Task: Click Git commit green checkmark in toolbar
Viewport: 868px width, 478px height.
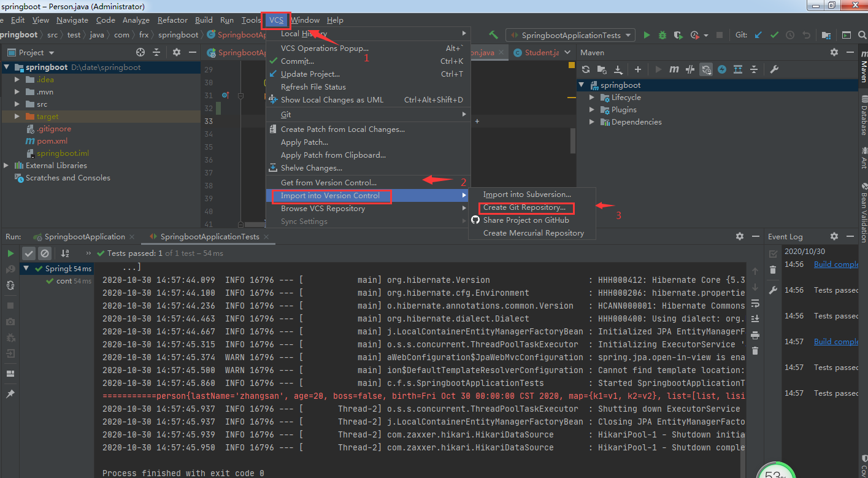Action: pos(774,35)
